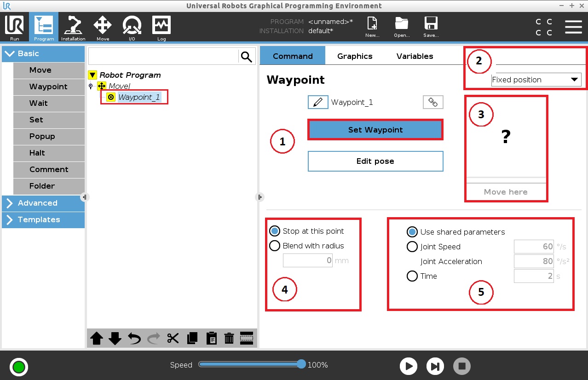Click the suppress node dashed-line icon

click(x=247, y=338)
